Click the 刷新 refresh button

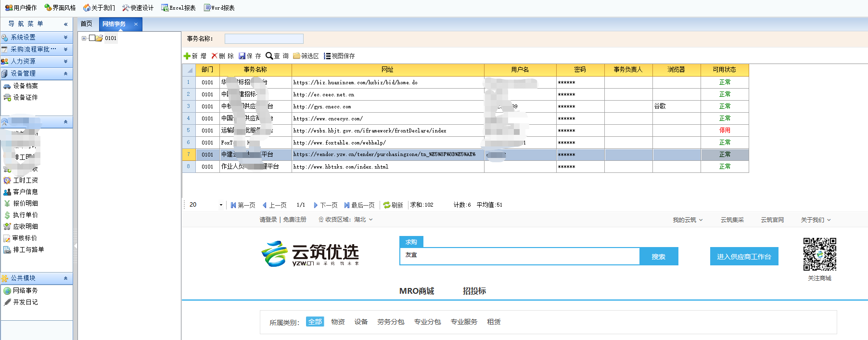click(x=393, y=205)
